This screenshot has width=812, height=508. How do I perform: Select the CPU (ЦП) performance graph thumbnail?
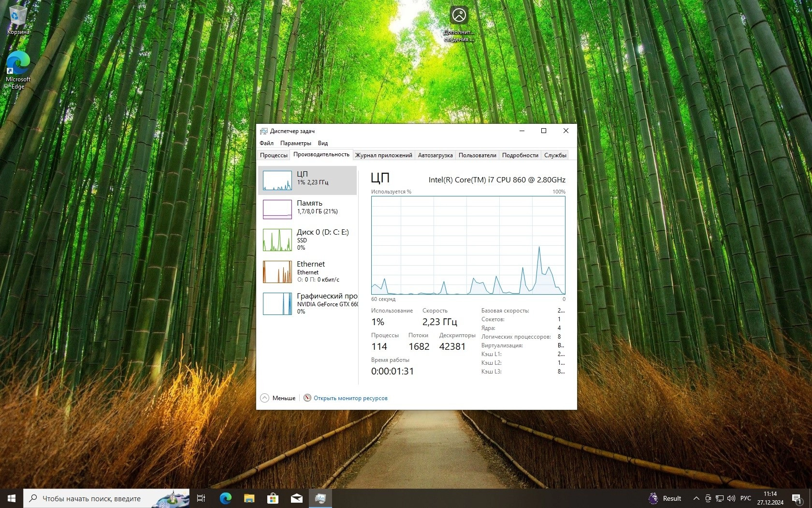tap(277, 180)
